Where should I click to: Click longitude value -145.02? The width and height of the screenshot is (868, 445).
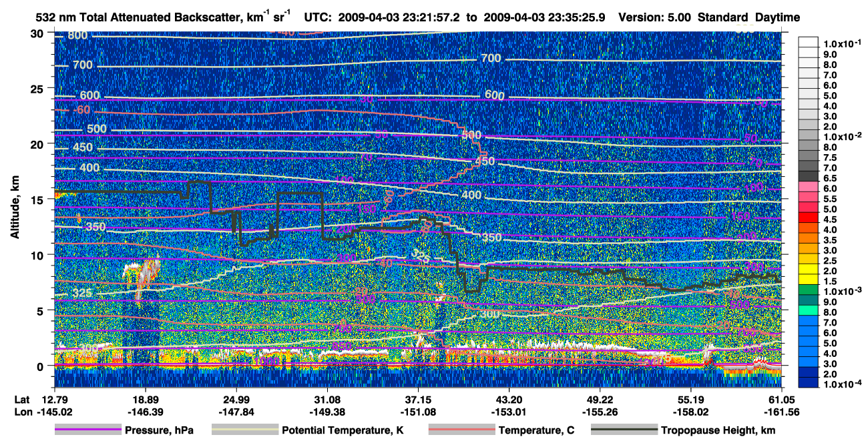(55, 412)
